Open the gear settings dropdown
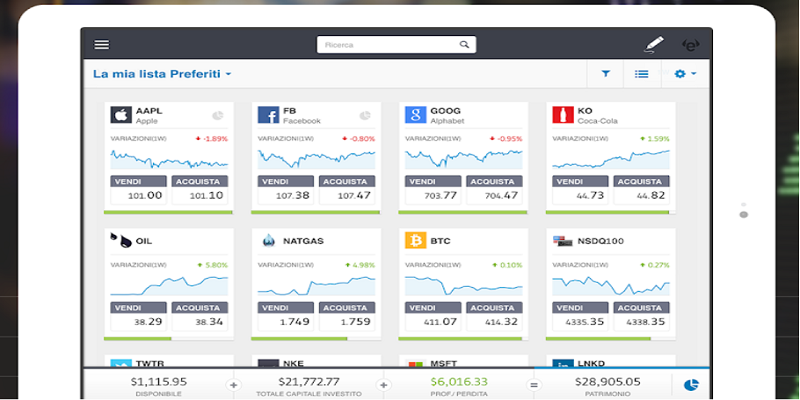This screenshot has height=400, width=800. point(685,74)
